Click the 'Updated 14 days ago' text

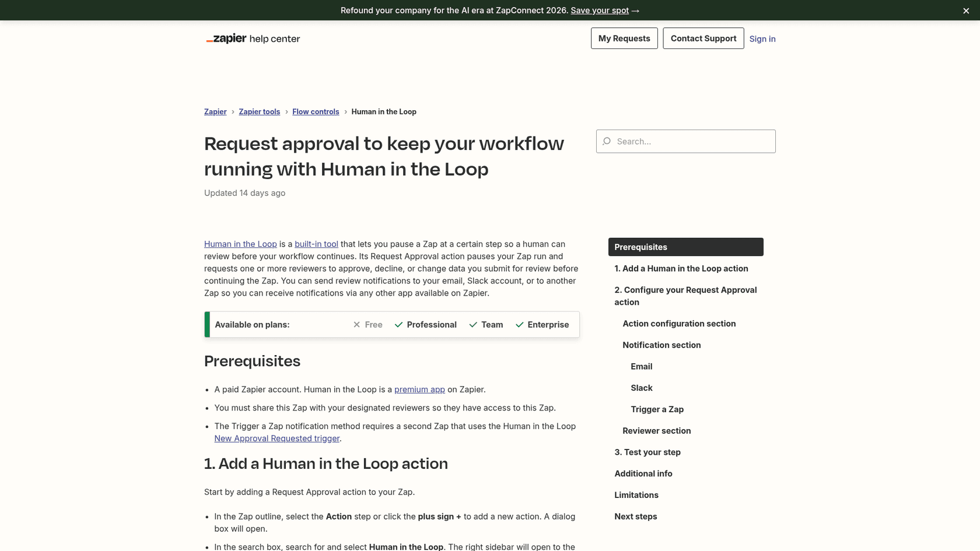245,193
